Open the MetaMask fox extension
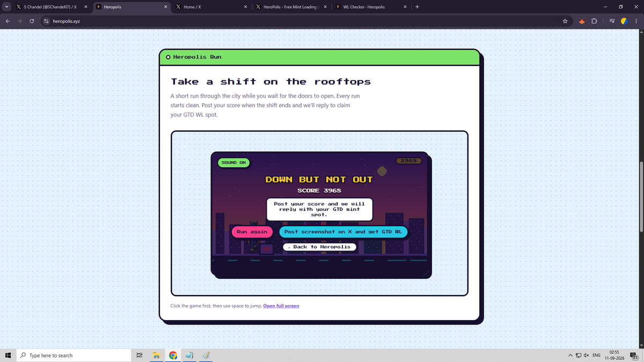 point(581,21)
